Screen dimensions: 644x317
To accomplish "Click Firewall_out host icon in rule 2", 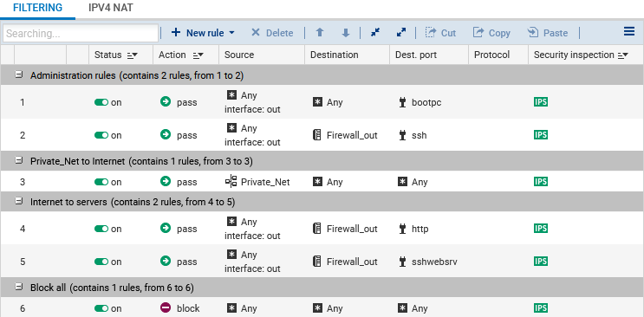I will 317,135.
